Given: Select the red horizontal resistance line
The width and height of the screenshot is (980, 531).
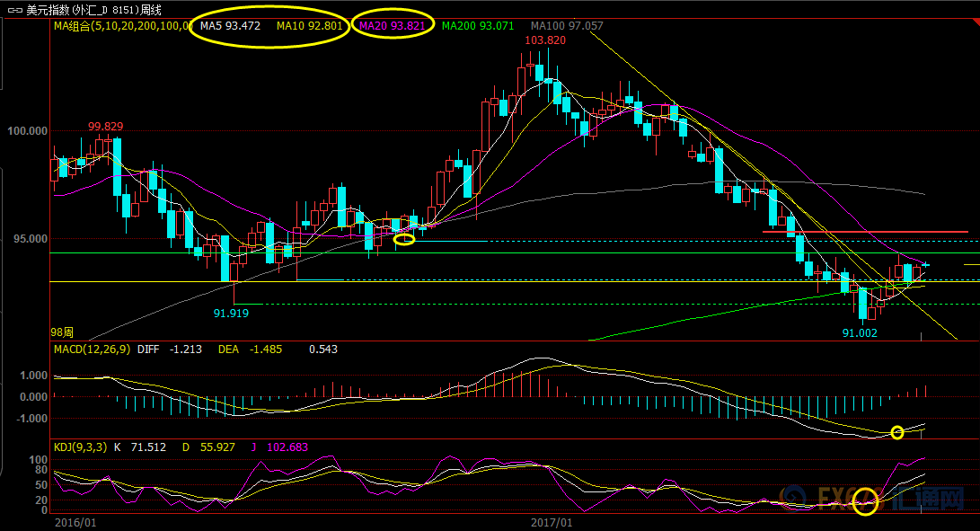Looking at the screenshot, I should (x=864, y=232).
